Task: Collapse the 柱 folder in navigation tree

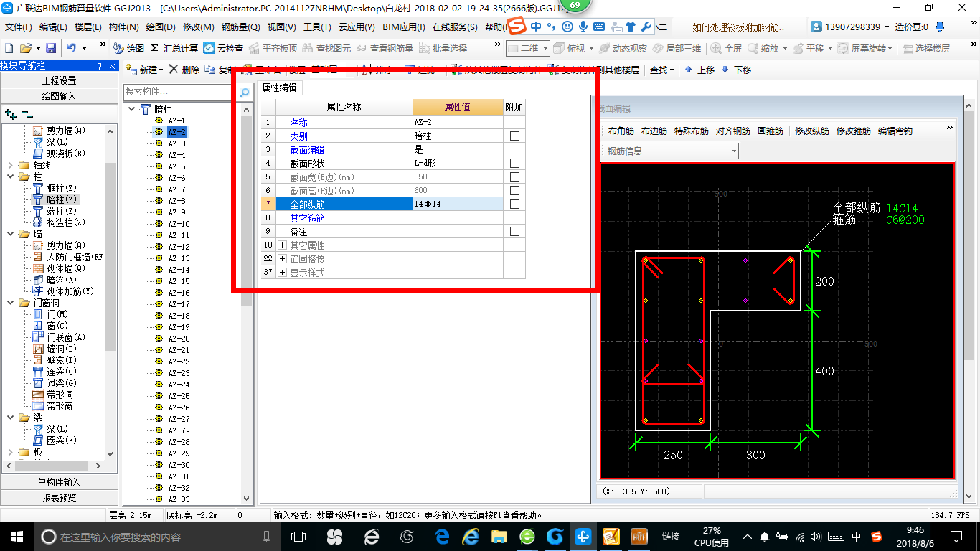Action: (x=10, y=176)
